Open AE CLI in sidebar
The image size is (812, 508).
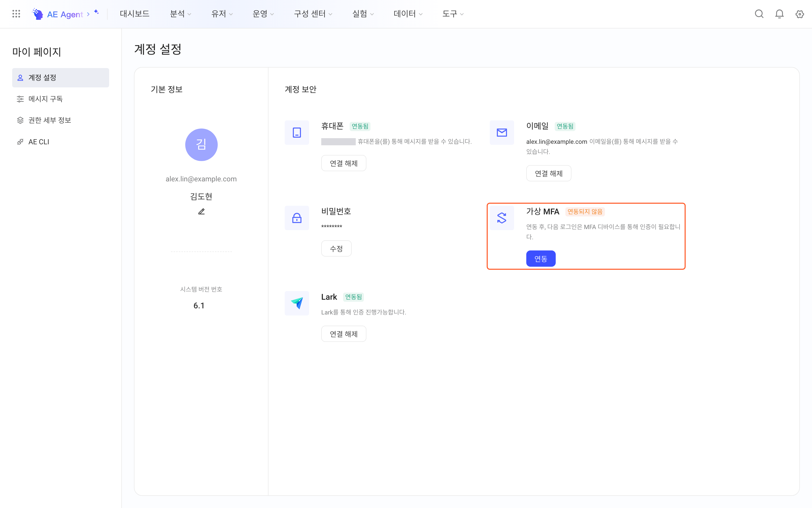tap(60, 142)
